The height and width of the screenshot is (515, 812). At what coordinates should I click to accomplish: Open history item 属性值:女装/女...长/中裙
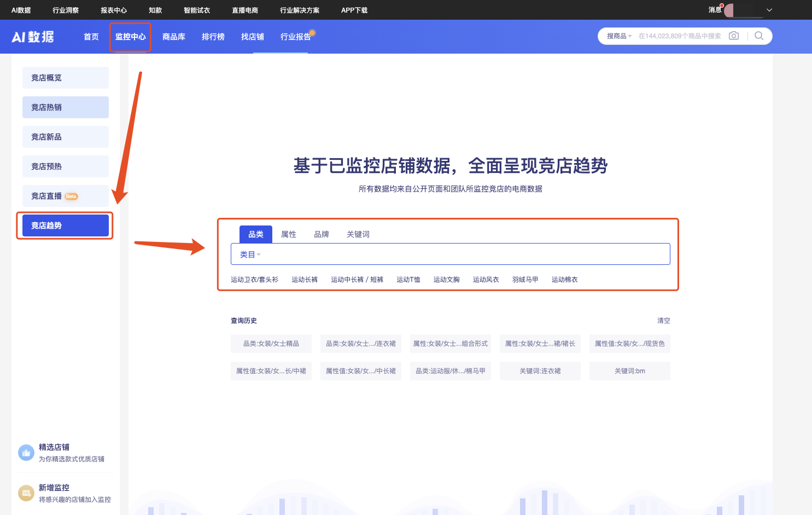271,371
